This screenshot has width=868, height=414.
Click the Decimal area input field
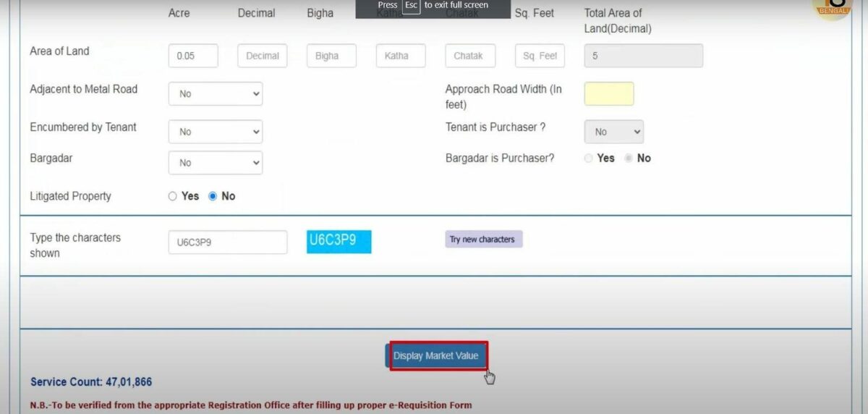coord(262,56)
